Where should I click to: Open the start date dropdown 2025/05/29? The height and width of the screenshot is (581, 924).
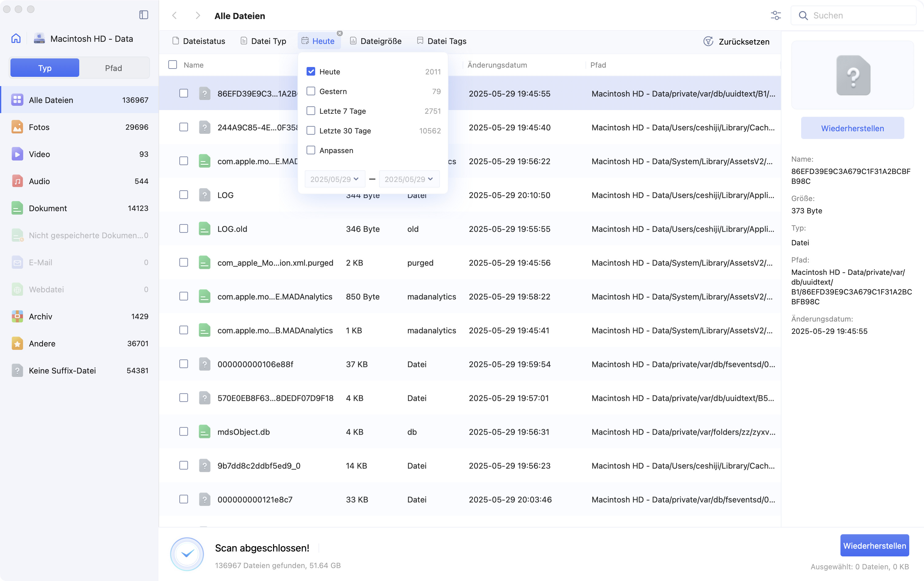pyautogui.click(x=335, y=179)
